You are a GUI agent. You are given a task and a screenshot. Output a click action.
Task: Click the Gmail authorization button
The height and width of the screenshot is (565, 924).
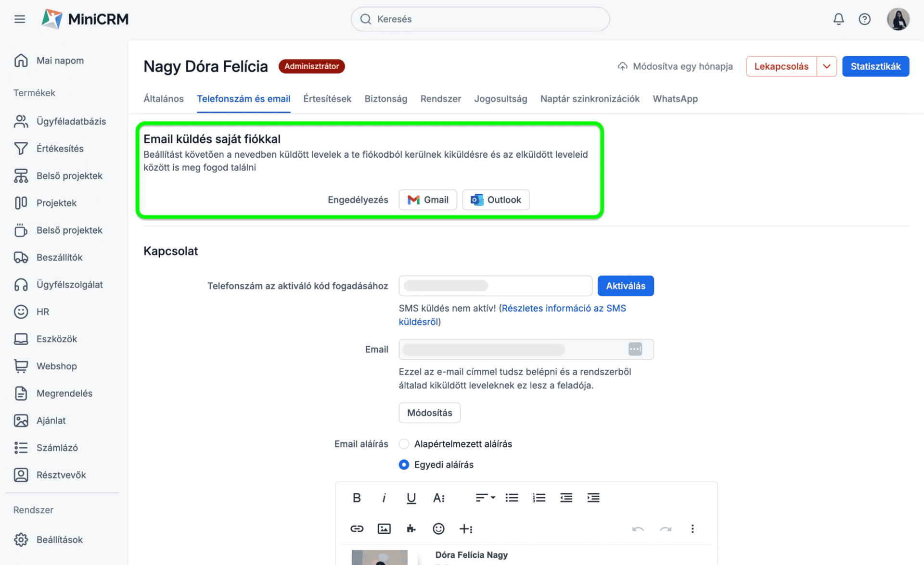pyautogui.click(x=427, y=200)
